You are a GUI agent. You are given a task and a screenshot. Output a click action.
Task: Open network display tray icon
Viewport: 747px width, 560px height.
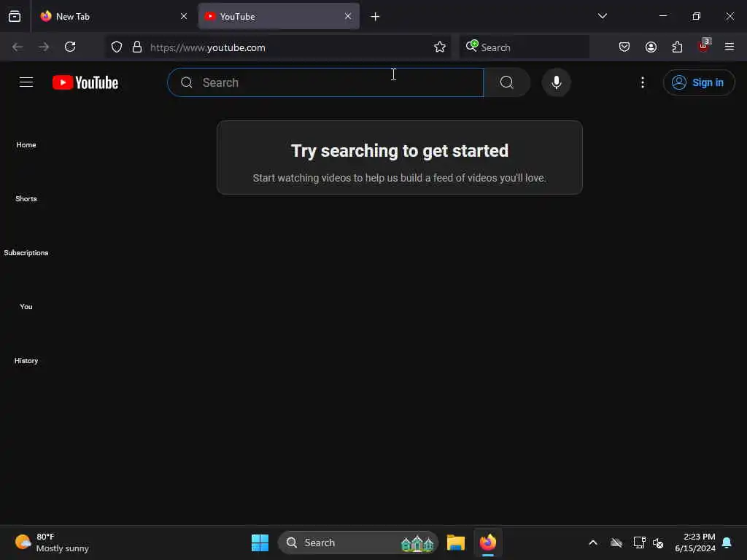(x=639, y=542)
